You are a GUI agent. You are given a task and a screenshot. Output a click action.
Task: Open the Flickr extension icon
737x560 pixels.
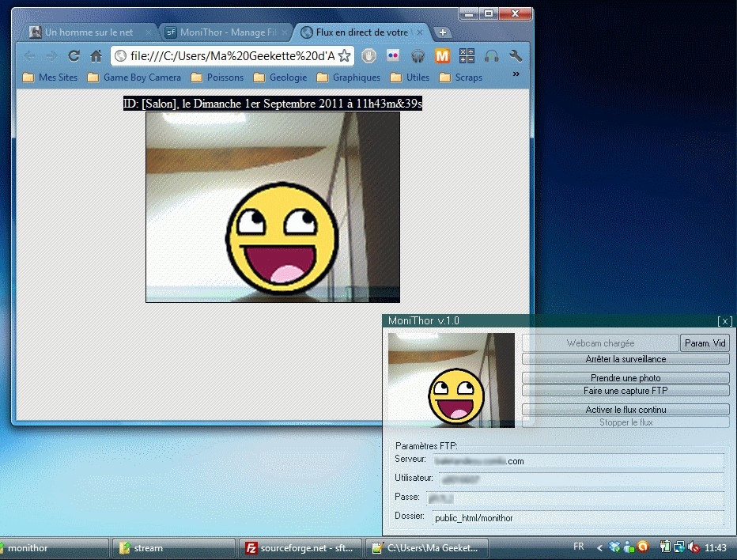pyautogui.click(x=393, y=56)
